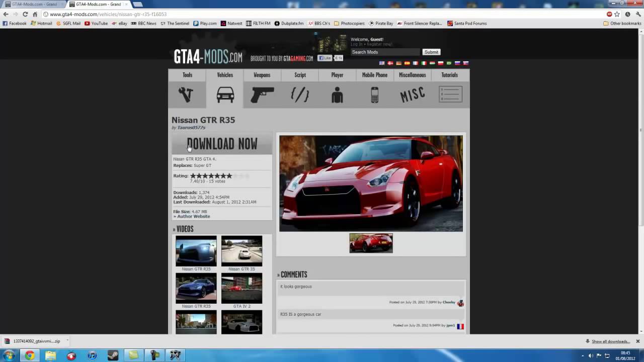This screenshot has height=362, width=644.
Task: Select the French flag language icon
Action: (x=415, y=63)
